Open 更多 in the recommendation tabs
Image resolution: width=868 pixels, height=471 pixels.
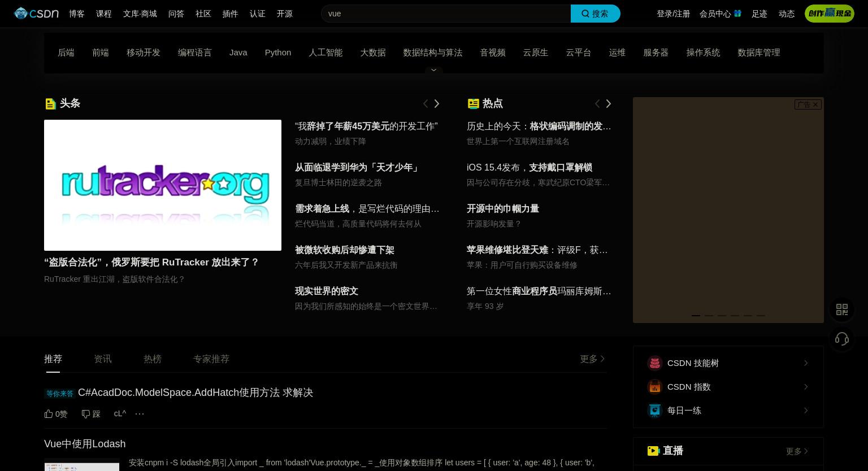pos(592,359)
